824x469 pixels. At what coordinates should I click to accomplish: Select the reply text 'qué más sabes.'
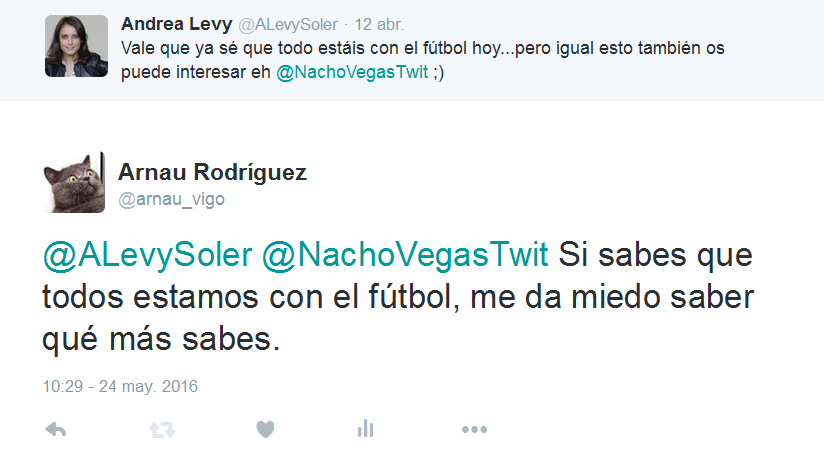click(161, 340)
